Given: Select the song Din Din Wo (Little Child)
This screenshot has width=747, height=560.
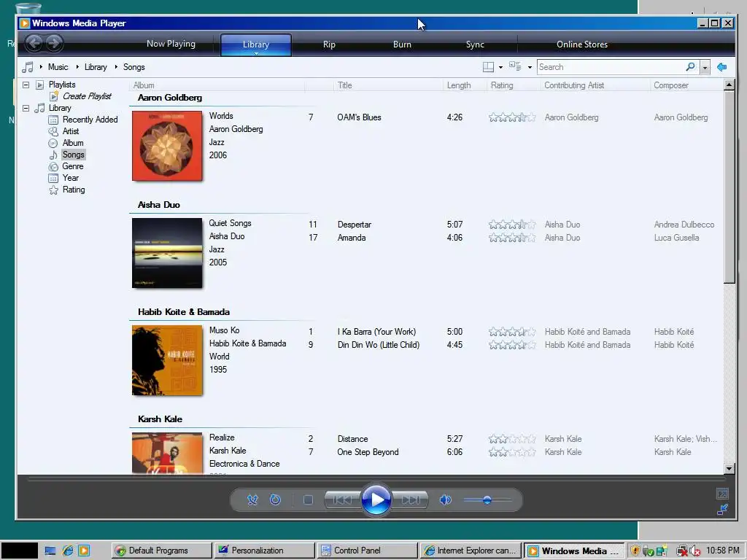Looking at the screenshot, I should (379, 345).
